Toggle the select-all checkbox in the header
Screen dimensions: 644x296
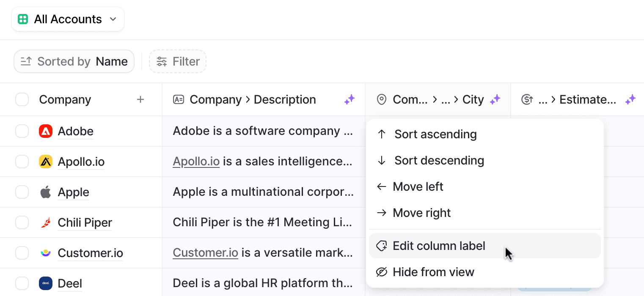tap(22, 99)
